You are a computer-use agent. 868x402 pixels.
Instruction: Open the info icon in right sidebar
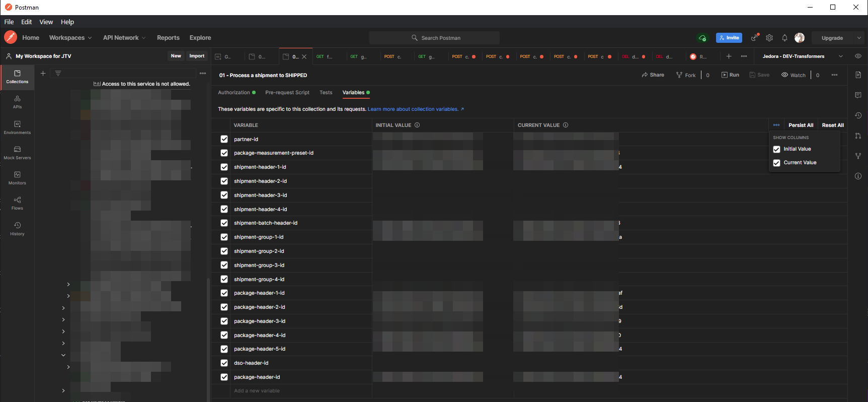(x=858, y=176)
